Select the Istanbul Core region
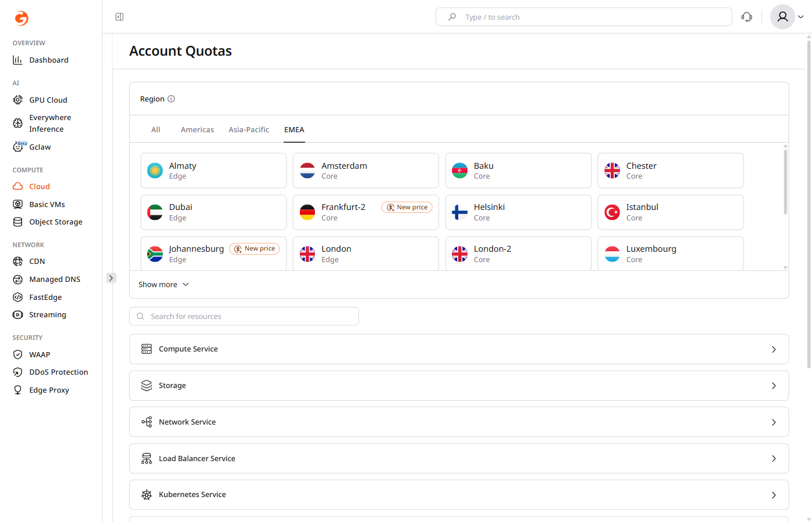 point(670,212)
